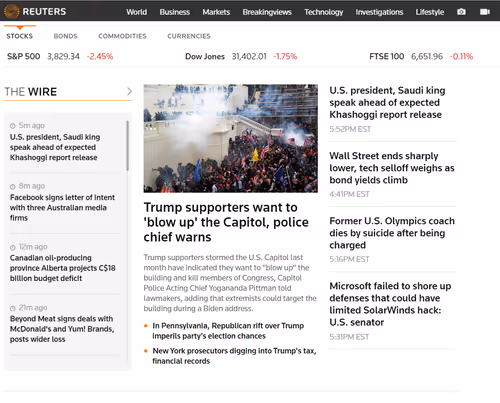Open Wall Street ends sharply lower story

point(392,168)
